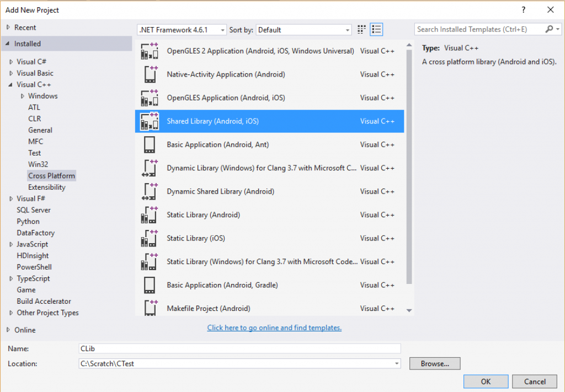Select the OpenGLES 2 Application template icon

[x=149, y=50]
